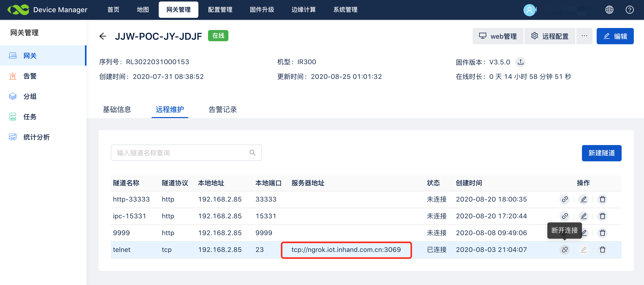This screenshot has height=285, width=644.
Task: Click the firmware upgrade upload icon
Action: point(520,62)
